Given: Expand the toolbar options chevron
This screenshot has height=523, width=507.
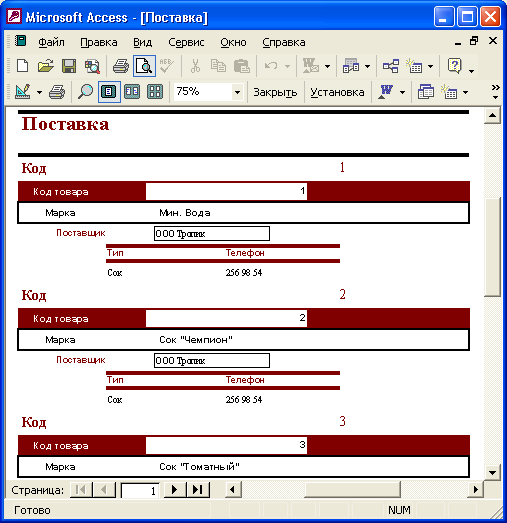Looking at the screenshot, I should point(496,91).
